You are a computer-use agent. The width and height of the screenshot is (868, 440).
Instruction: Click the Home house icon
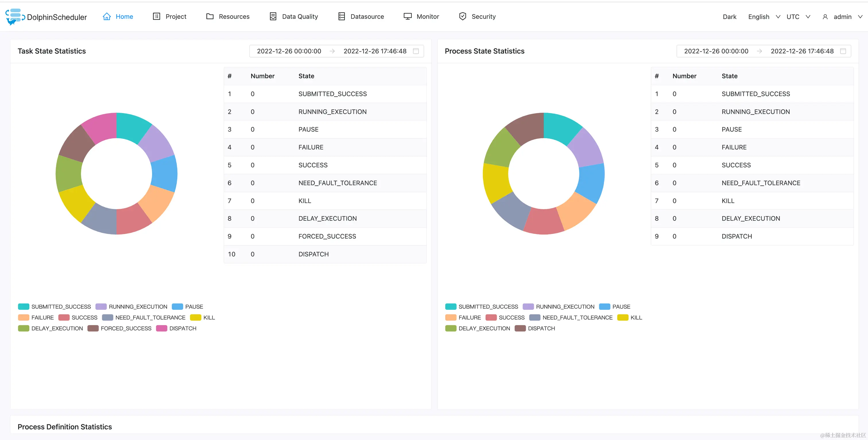(107, 17)
